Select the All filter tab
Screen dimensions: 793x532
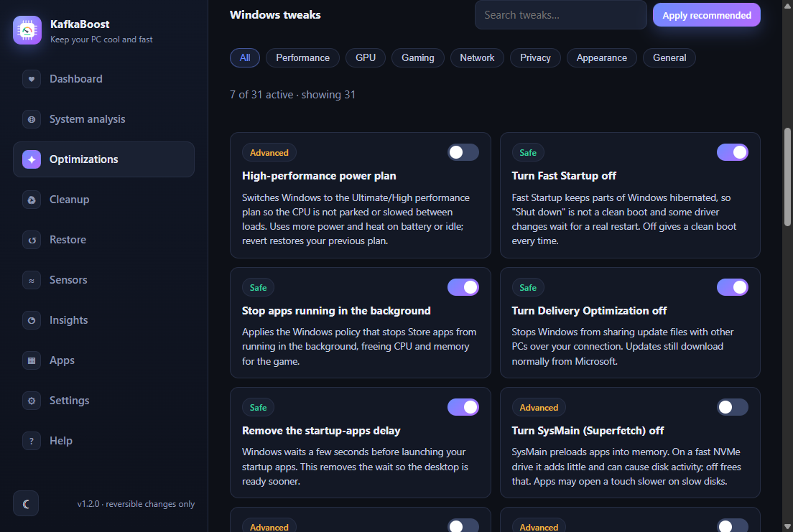point(245,57)
